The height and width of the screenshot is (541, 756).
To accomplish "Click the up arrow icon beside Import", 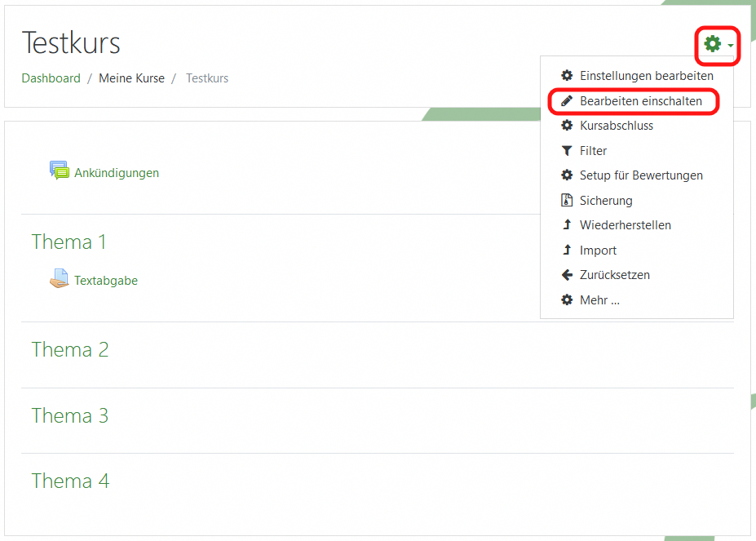I will click(x=567, y=251).
